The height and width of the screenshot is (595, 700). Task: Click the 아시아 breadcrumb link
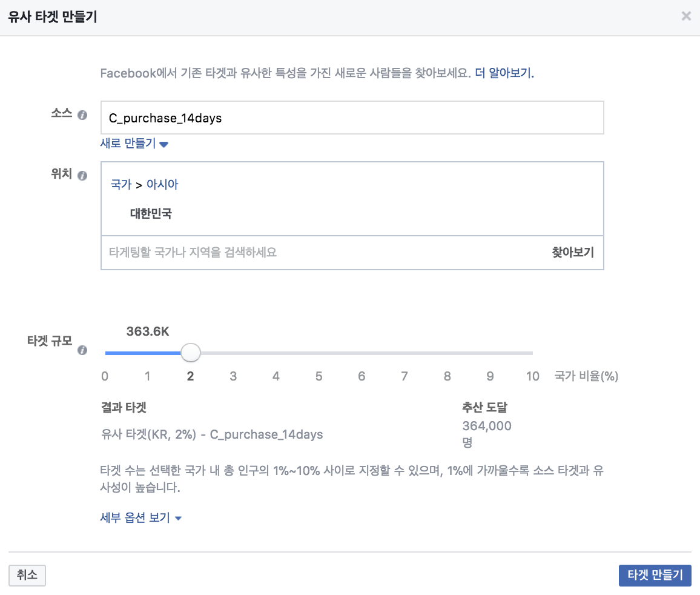pos(163,184)
